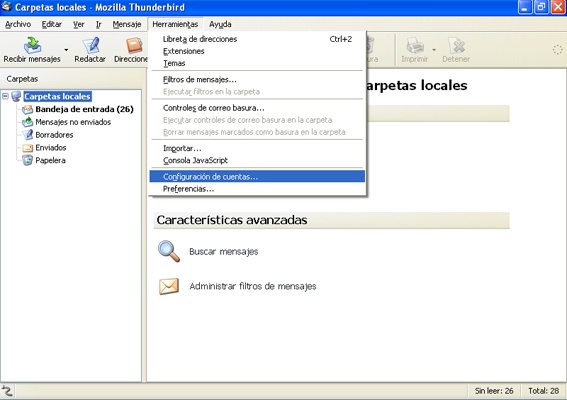Click the Bandeja de entrada inbox icon
The image size is (567, 400).
(x=27, y=109)
